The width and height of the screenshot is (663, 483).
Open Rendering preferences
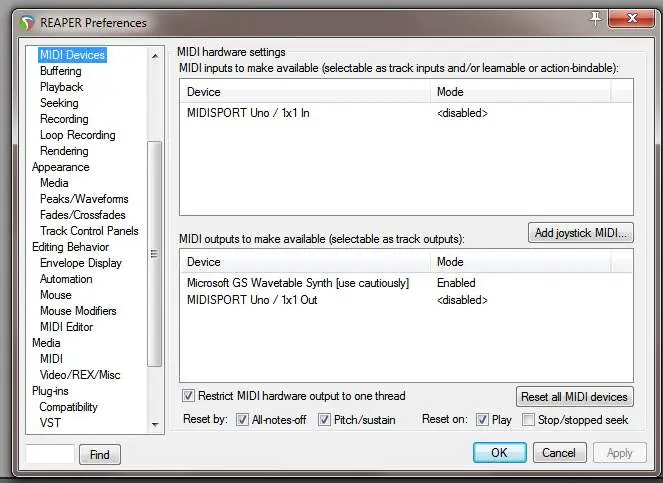click(x=64, y=151)
